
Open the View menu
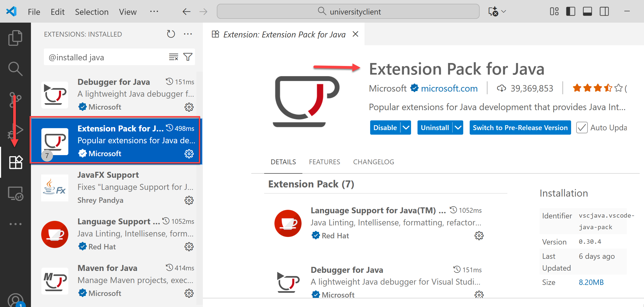click(x=128, y=12)
